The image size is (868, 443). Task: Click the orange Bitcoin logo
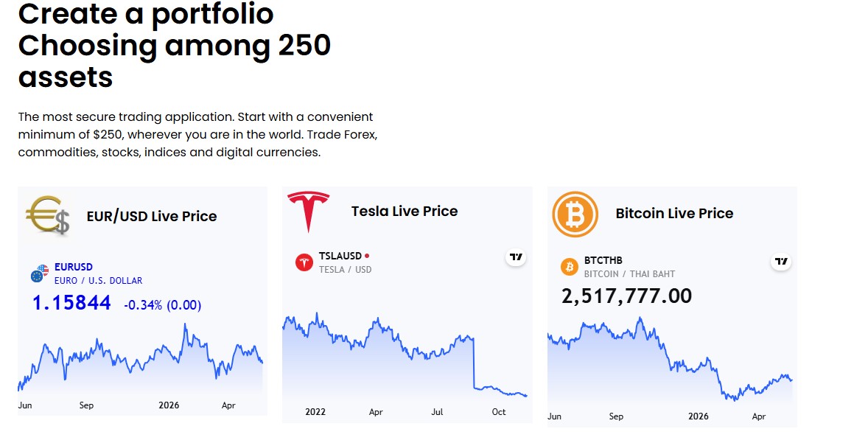(575, 214)
